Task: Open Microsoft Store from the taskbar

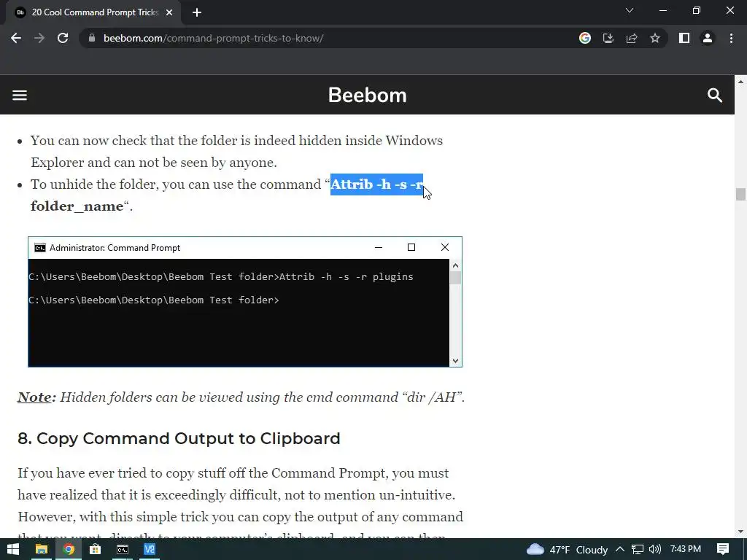Action: click(x=96, y=550)
